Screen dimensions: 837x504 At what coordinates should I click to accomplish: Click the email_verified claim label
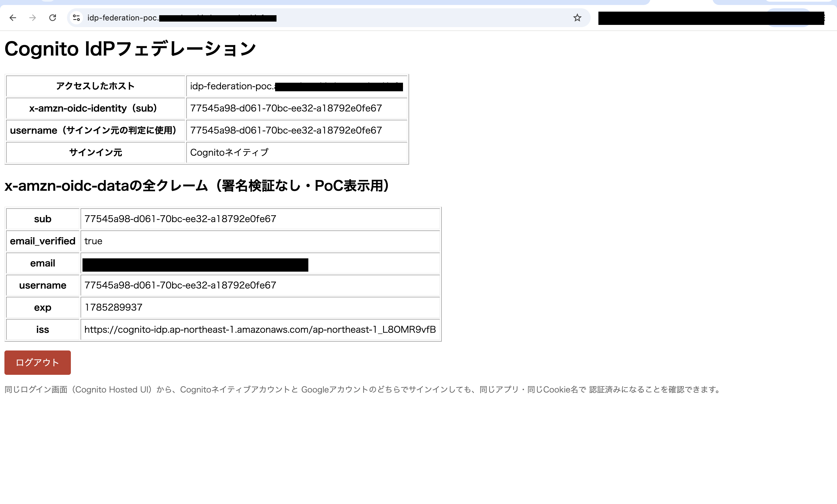[43, 241]
